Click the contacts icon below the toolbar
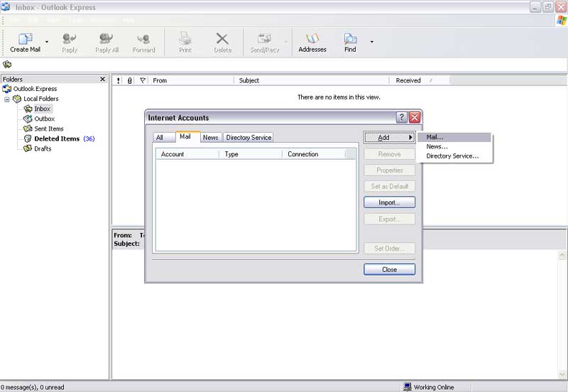The height and width of the screenshot is (392, 568). pyautogui.click(x=7, y=65)
